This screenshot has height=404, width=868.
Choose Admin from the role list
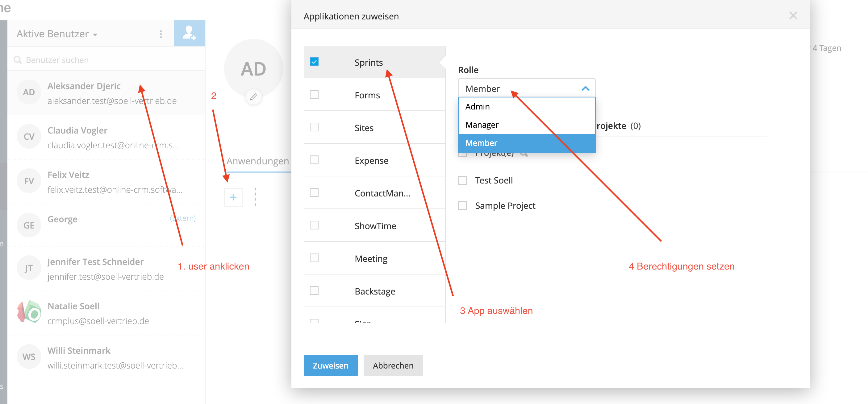tap(478, 107)
